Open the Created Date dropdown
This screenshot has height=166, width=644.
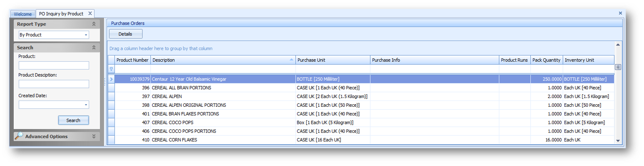tap(86, 105)
